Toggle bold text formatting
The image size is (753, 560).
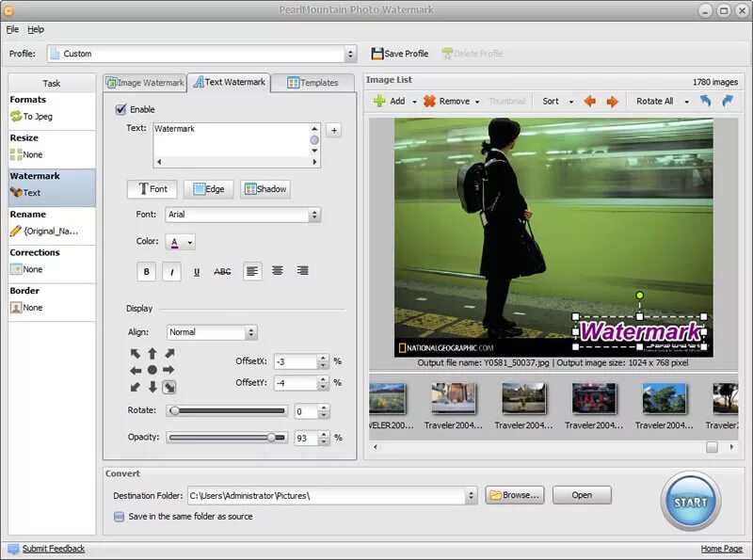[147, 272]
